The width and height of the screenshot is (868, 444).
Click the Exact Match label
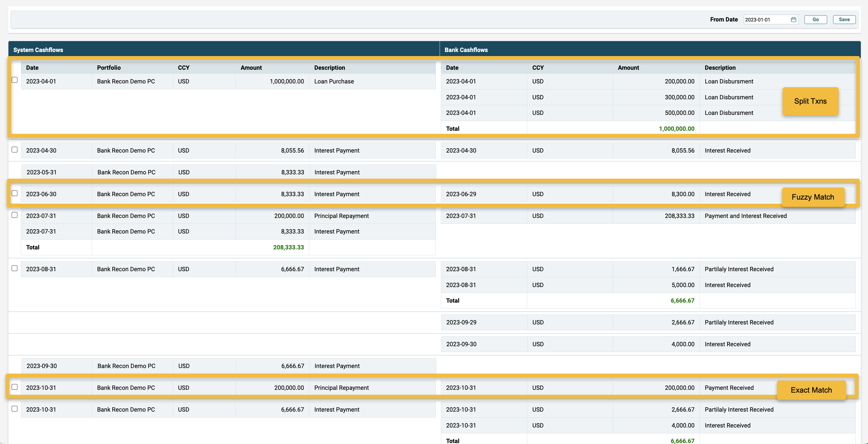point(811,390)
